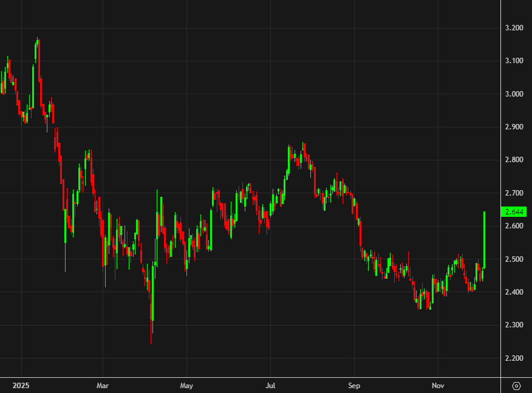Open chart settings via the gear icon
The image size is (532, 393).
coord(517,385)
